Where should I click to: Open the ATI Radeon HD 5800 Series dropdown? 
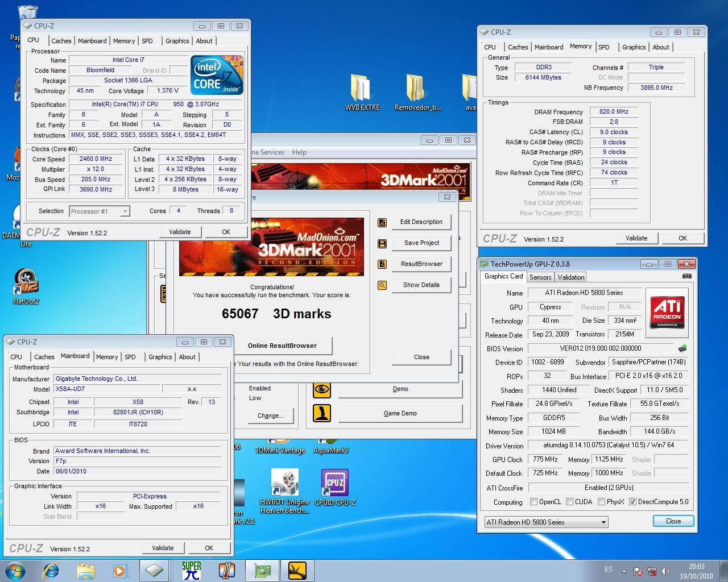(546, 522)
